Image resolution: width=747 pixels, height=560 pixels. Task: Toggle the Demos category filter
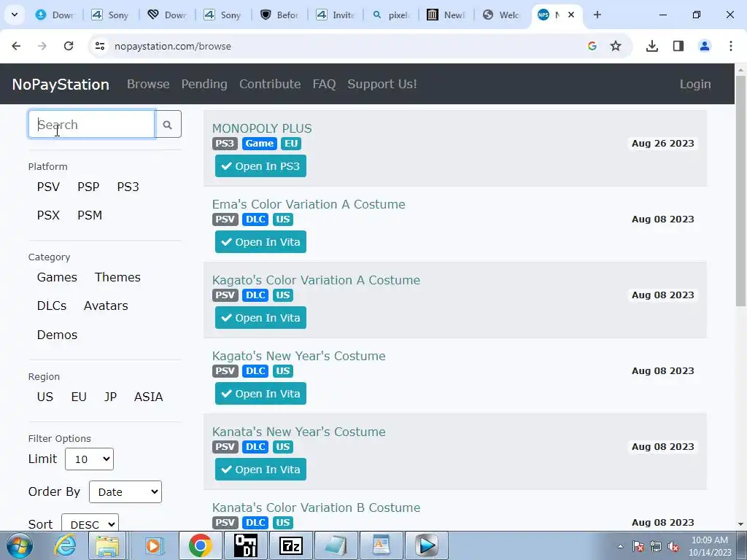pyautogui.click(x=57, y=335)
